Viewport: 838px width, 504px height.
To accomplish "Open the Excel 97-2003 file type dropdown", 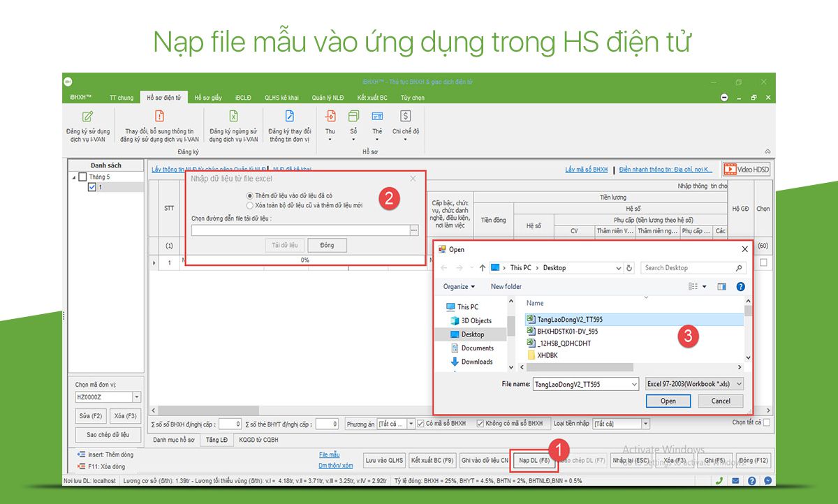I will [x=739, y=383].
